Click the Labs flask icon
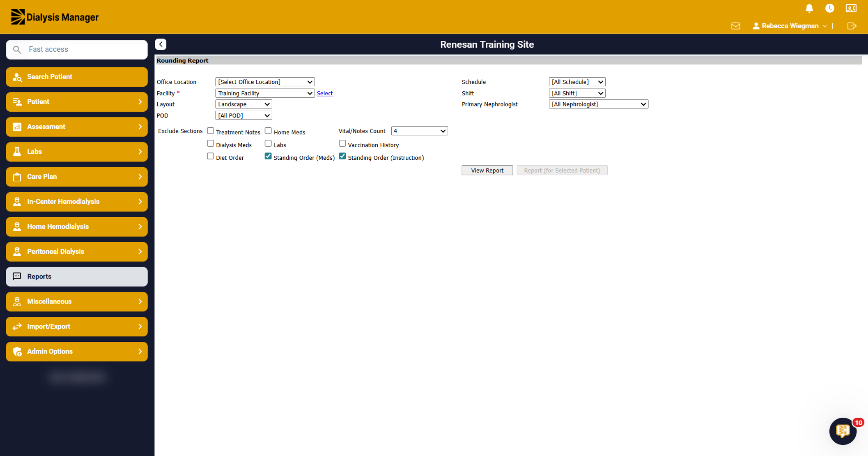This screenshot has height=456, width=868. point(17,152)
